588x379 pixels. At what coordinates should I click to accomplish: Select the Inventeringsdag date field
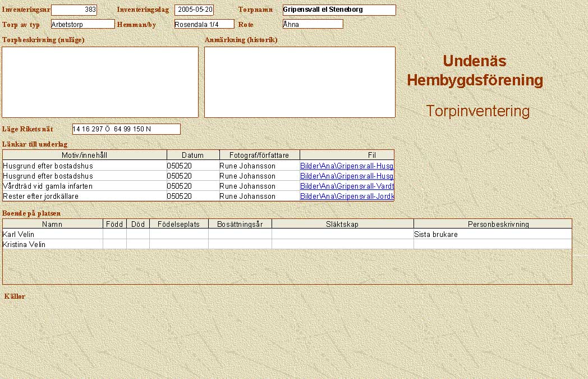(x=194, y=10)
